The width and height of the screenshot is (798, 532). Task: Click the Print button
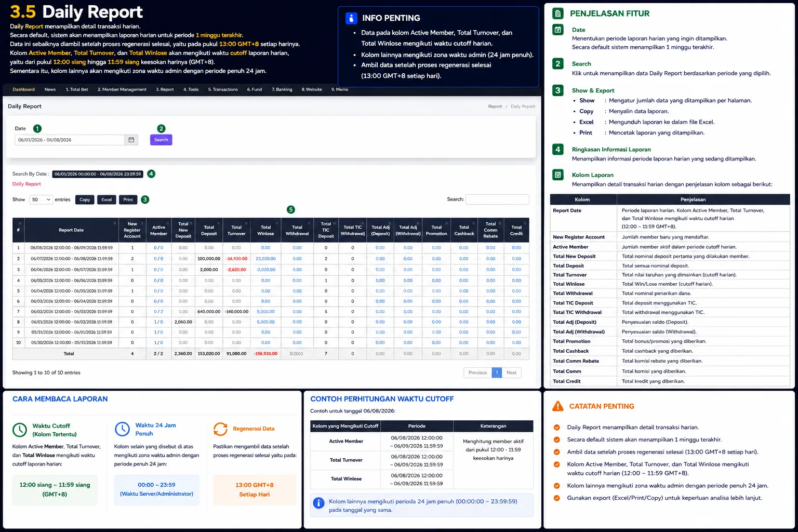point(128,199)
